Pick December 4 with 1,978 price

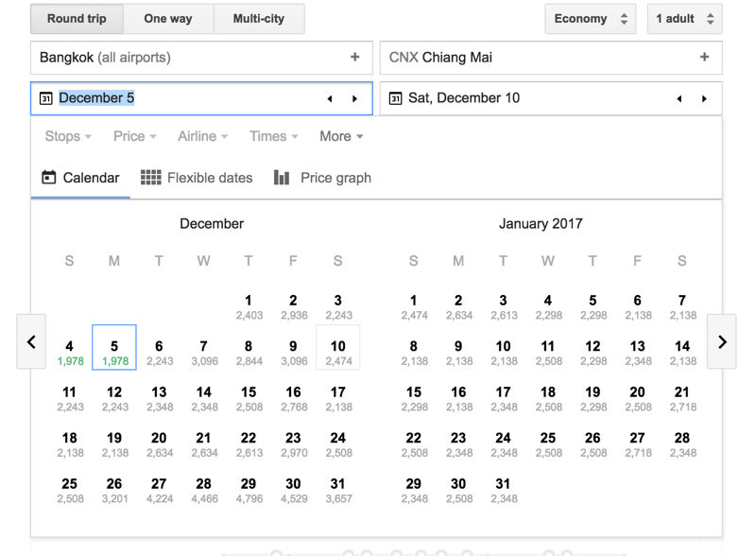[69, 352]
